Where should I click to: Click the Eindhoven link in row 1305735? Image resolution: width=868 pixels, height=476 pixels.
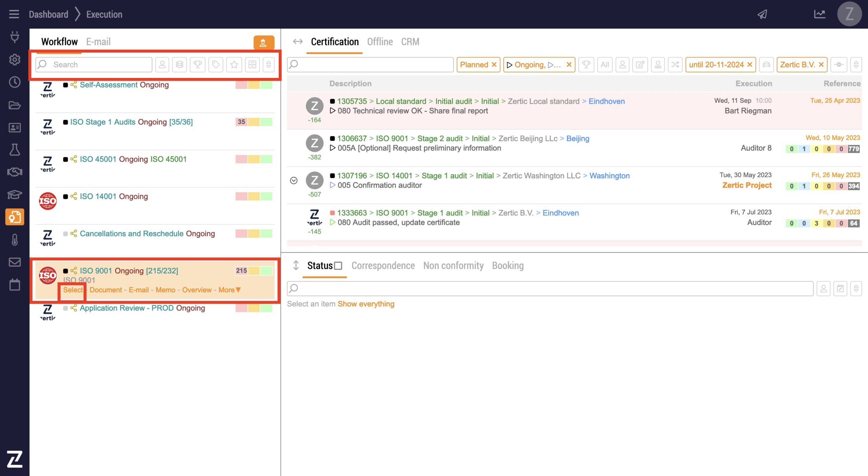click(606, 101)
